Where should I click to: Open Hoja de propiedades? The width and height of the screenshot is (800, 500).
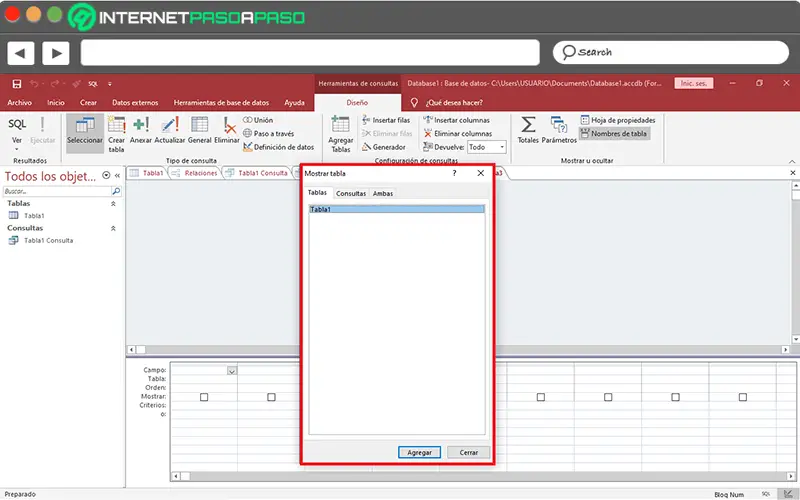coord(618,120)
